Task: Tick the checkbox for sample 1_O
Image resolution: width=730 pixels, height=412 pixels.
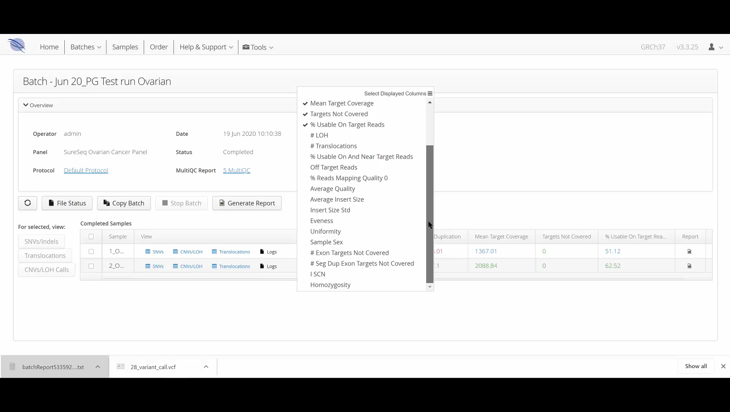Action: (x=91, y=252)
